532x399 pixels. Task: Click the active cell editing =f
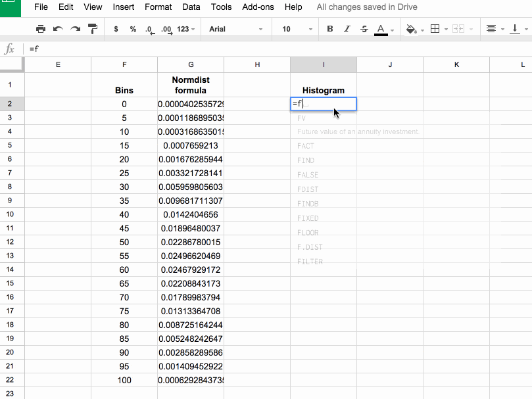point(324,104)
